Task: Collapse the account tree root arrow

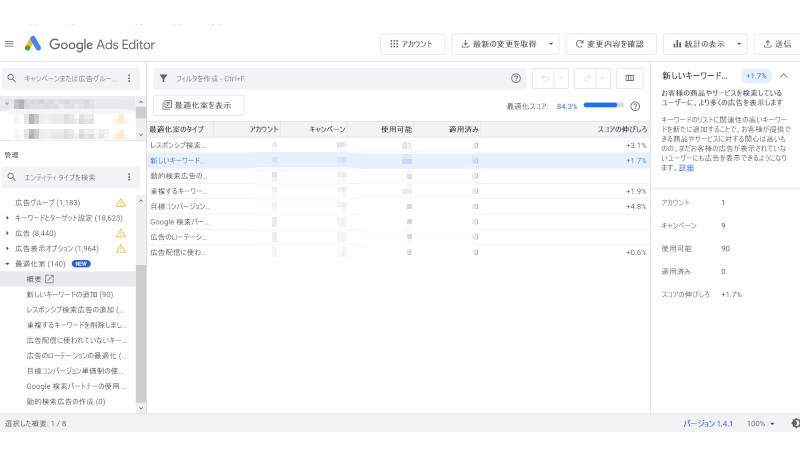Action: click(x=7, y=104)
